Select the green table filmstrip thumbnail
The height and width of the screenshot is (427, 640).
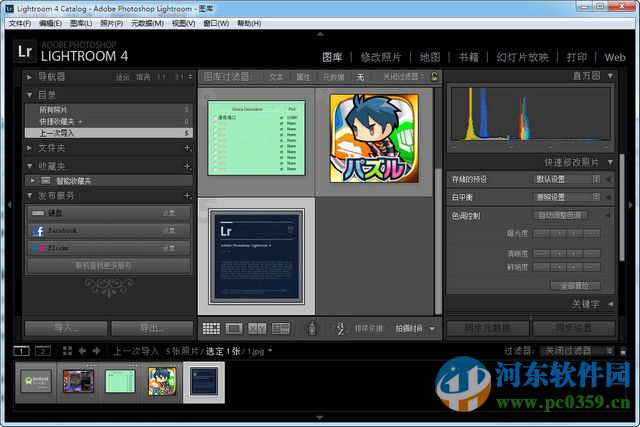pyautogui.click(x=120, y=381)
